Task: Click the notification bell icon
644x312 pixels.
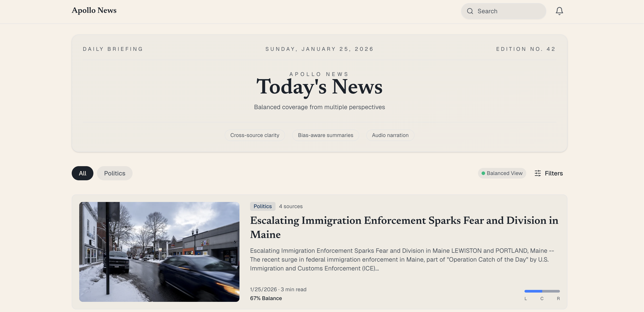Action: [x=559, y=11]
